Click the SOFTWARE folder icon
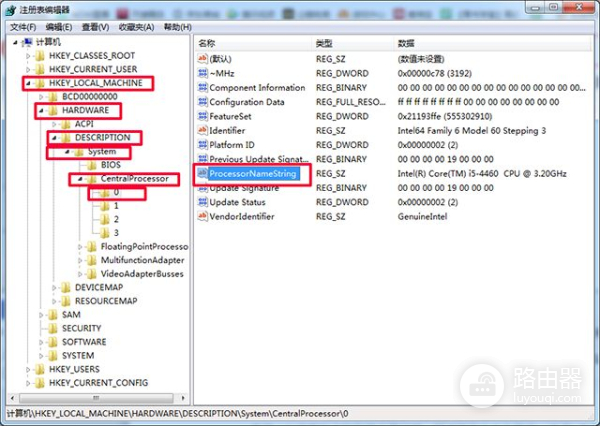The height and width of the screenshot is (426, 600). pos(53,342)
